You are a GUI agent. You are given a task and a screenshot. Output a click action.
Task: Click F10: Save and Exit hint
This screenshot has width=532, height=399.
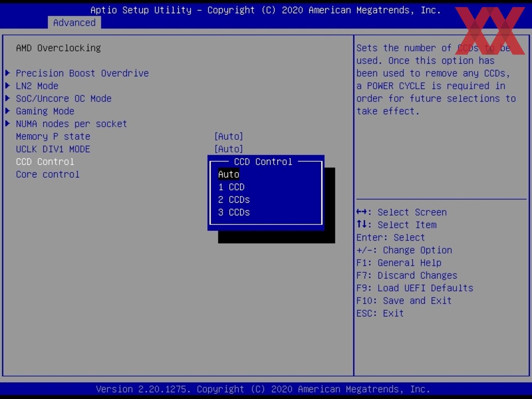(x=404, y=300)
